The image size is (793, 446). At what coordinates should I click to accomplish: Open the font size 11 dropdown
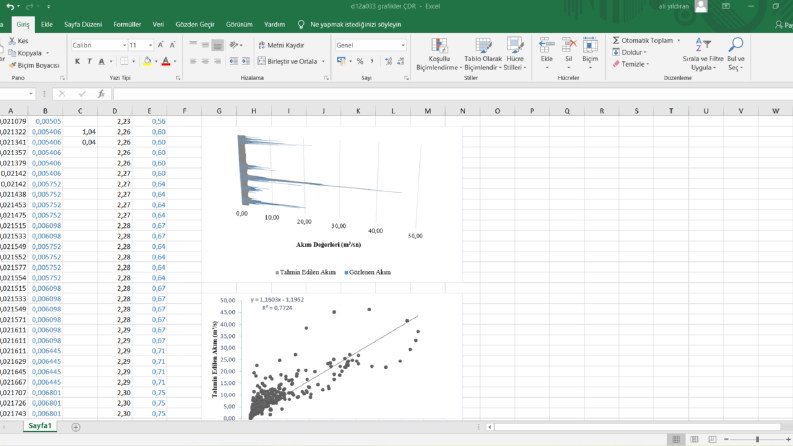click(150, 46)
